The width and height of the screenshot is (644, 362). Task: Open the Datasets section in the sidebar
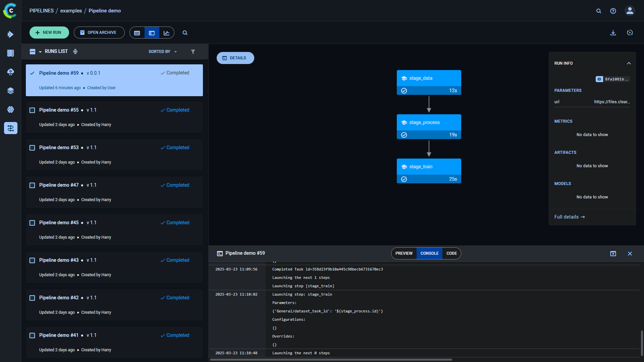coord(10,90)
